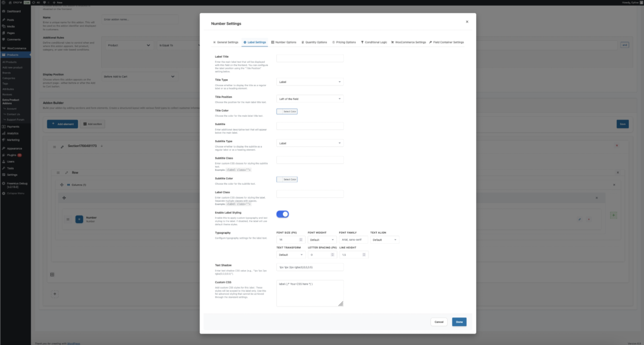The height and width of the screenshot is (345, 644).
Task: Open the Pricing Options tab
Action: click(x=345, y=42)
